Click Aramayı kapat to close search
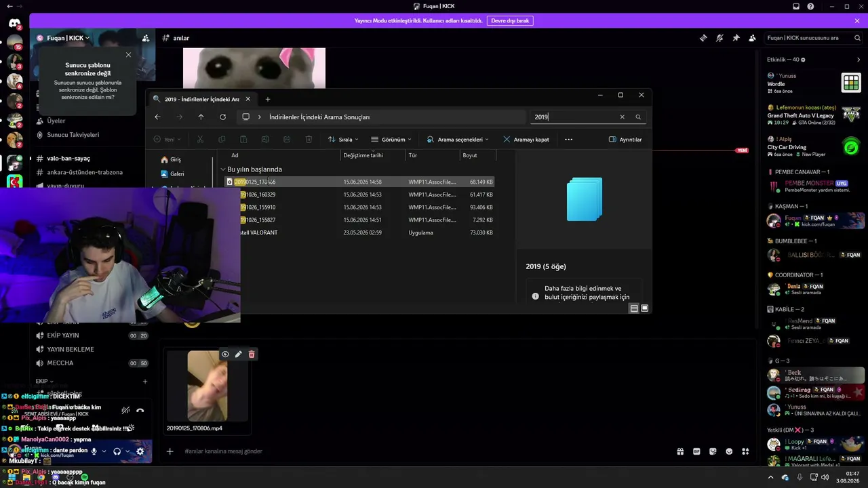 click(526, 140)
